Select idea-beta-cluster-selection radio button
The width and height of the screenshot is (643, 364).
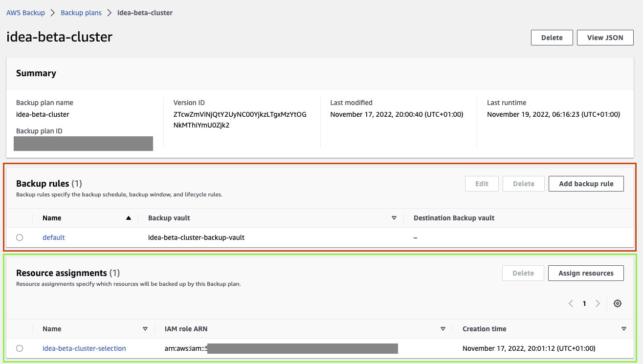click(20, 348)
